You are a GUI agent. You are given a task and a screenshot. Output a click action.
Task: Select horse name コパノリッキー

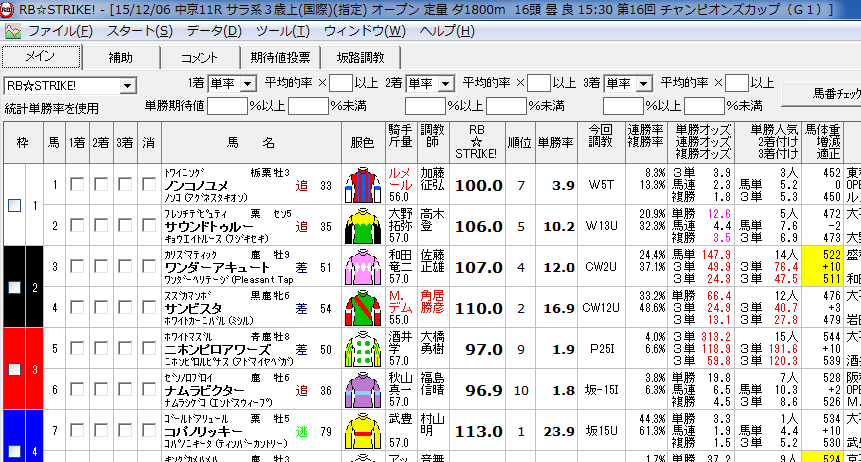[x=203, y=432]
